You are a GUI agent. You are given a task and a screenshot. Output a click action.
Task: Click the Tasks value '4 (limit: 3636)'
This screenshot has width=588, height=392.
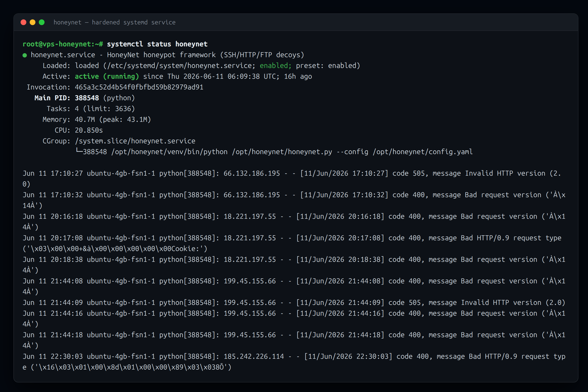105,109
